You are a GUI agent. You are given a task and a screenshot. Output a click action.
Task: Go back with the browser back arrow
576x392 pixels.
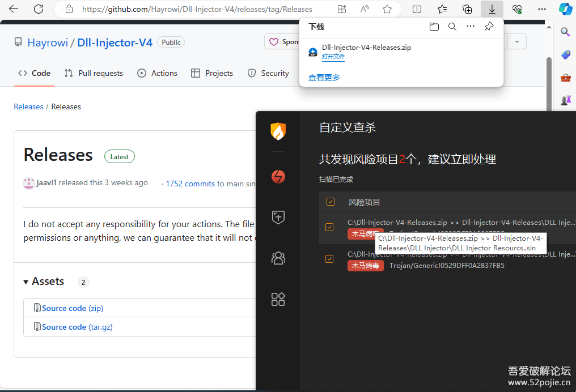pyautogui.click(x=14, y=9)
